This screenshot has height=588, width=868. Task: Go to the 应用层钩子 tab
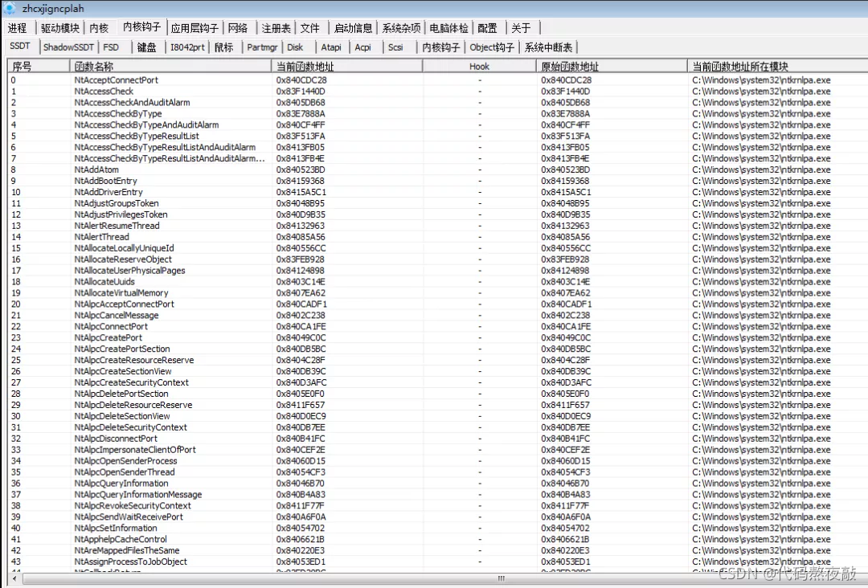(194, 28)
